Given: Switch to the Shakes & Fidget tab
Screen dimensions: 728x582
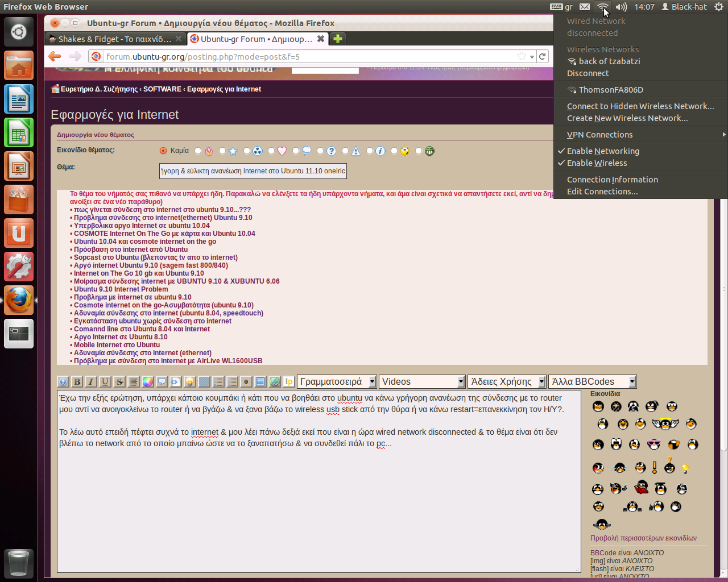Looking at the screenshot, I should (114, 39).
